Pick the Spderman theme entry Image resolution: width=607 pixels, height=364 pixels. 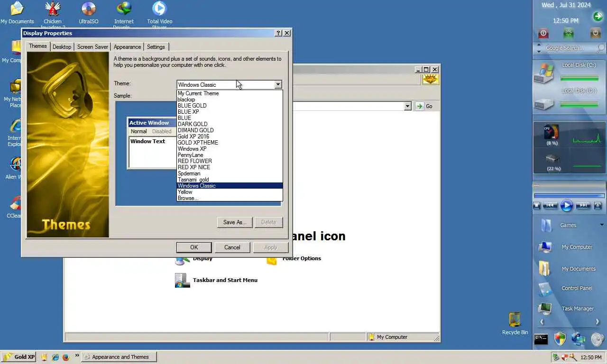(x=230, y=173)
